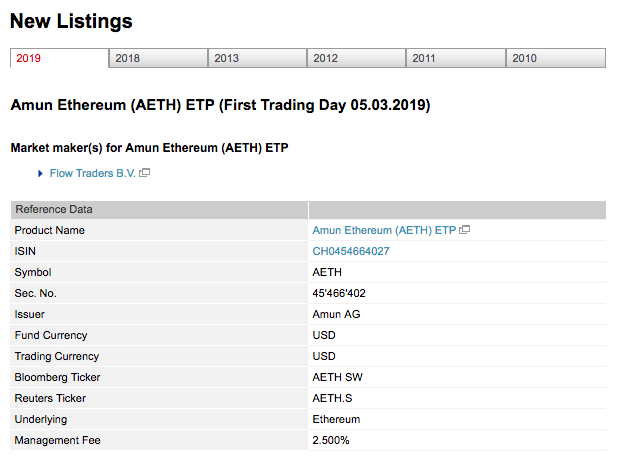The width and height of the screenshot is (634, 465).
Task: Open the Amun Ethereum (AETH) ETP product link
Action: 384,230
